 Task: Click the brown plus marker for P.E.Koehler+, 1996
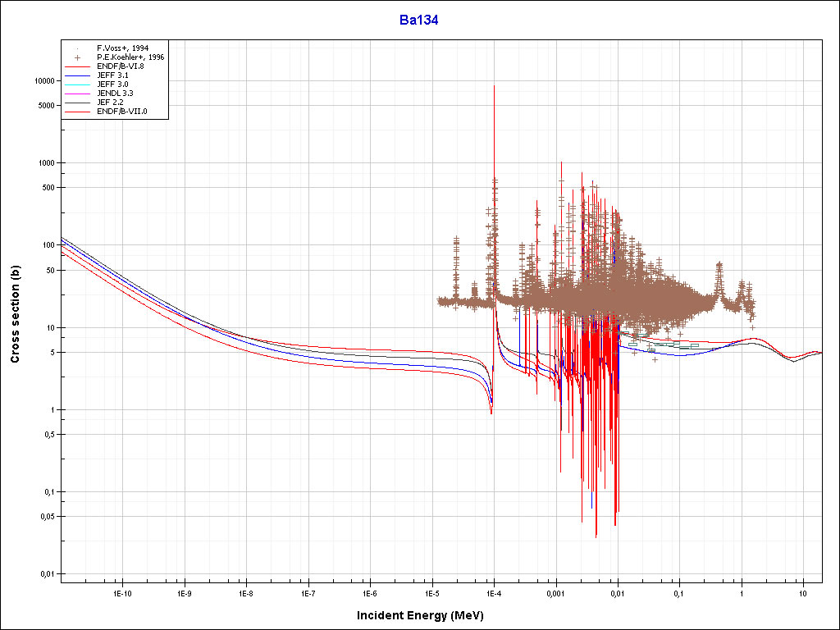click(x=79, y=57)
